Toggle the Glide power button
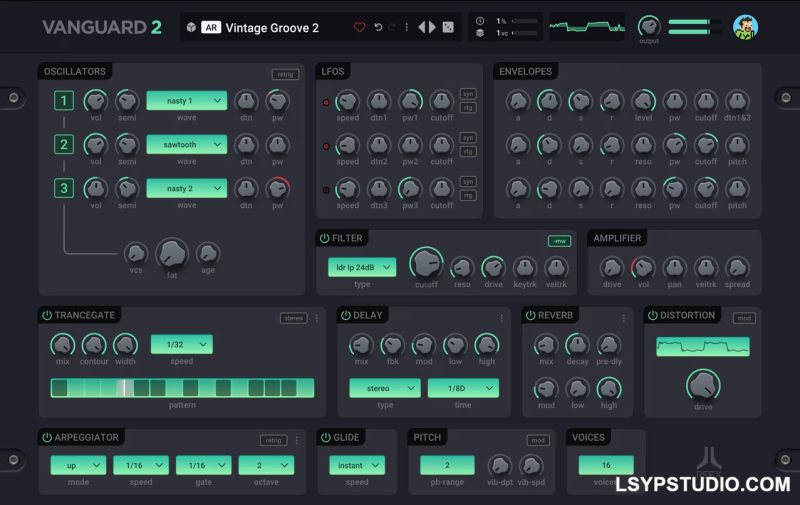800x505 pixels. pyautogui.click(x=326, y=437)
